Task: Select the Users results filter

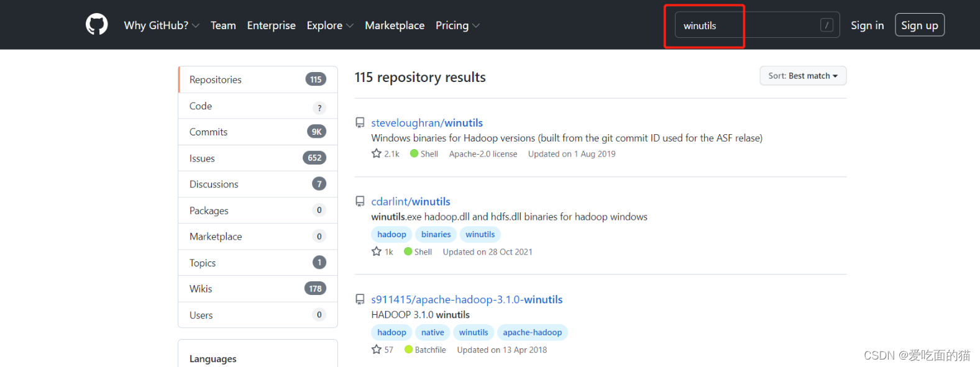Action: (x=258, y=315)
